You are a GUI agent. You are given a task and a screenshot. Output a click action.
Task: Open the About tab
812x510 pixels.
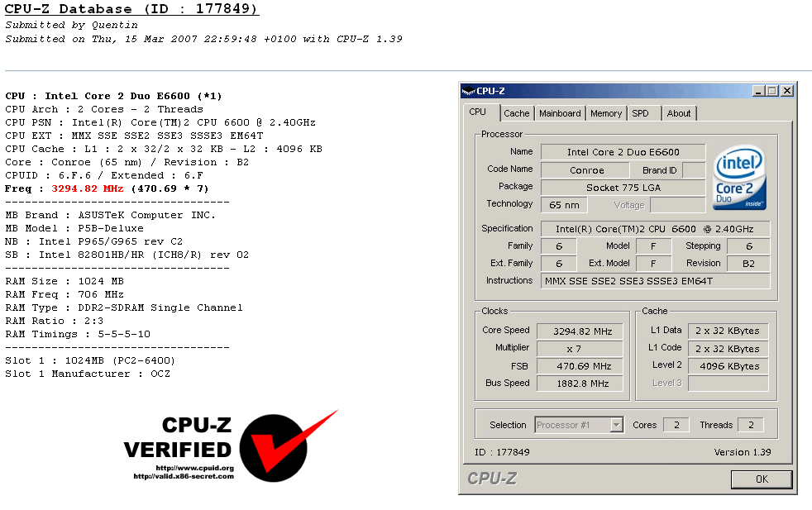(x=679, y=113)
